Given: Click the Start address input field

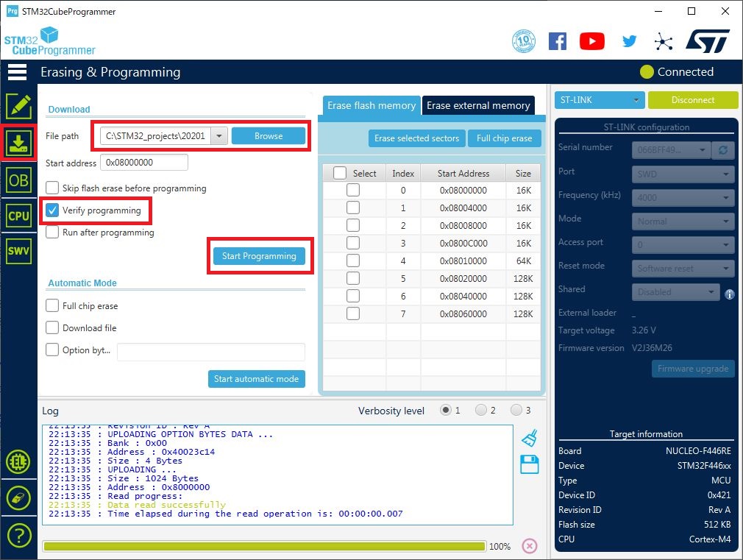Looking at the screenshot, I should pyautogui.click(x=145, y=163).
